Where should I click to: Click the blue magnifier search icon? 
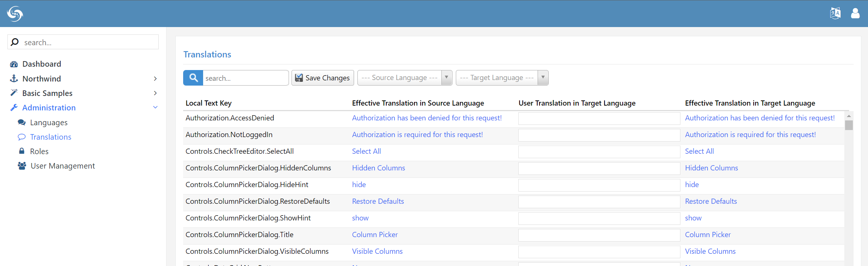193,78
